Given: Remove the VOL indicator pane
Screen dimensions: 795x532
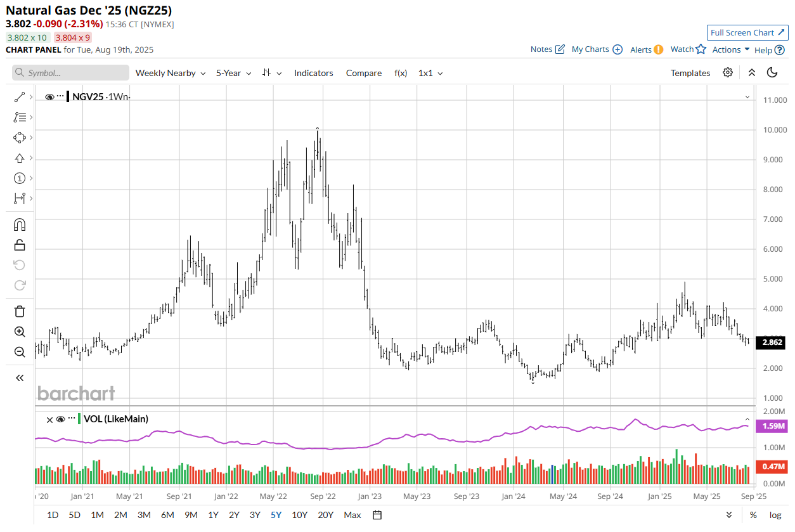Looking at the screenshot, I should tap(49, 419).
